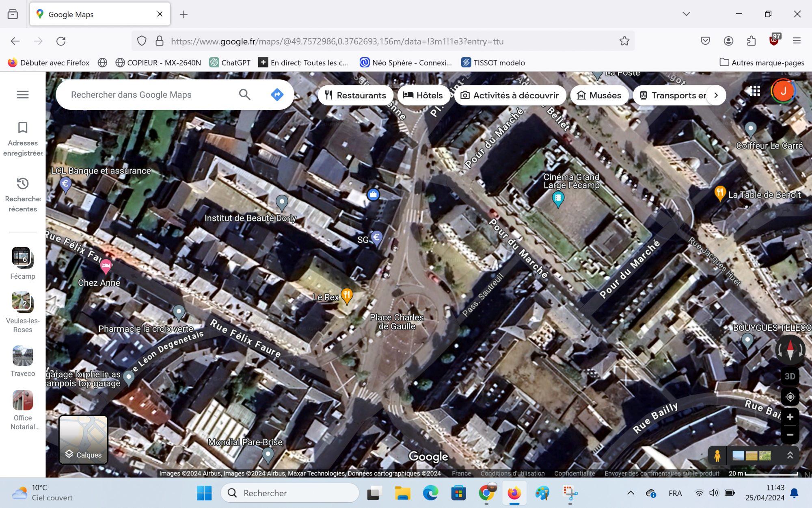Select the Musées category chip
Image resolution: width=812 pixels, height=508 pixels.
click(x=599, y=95)
